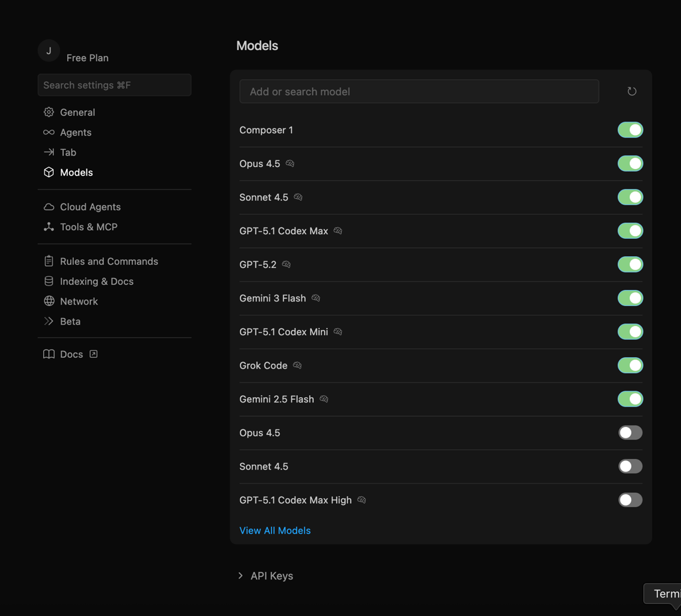The width and height of the screenshot is (681, 616).
Task: Click the Add or search model field
Action: pyautogui.click(x=419, y=91)
